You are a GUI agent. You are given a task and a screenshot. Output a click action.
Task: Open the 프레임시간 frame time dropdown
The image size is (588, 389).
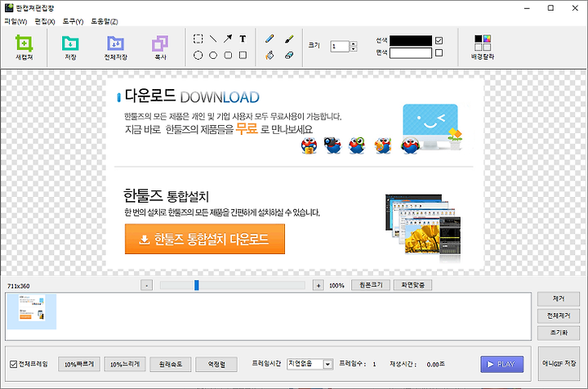(327, 364)
